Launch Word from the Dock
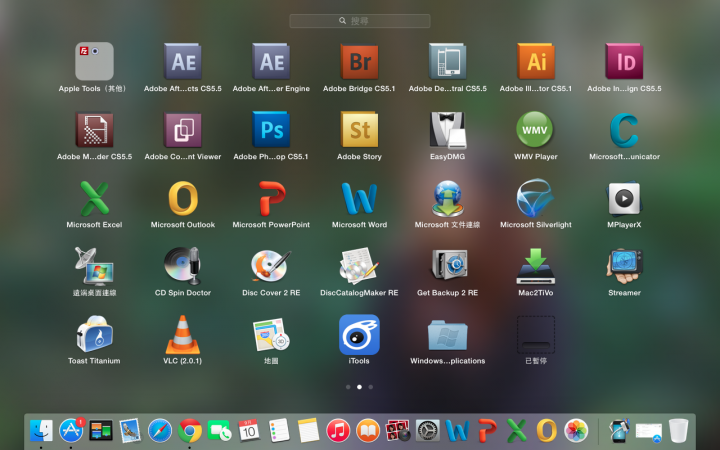Image resolution: width=720 pixels, height=450 pixels. tap(457, 431)
